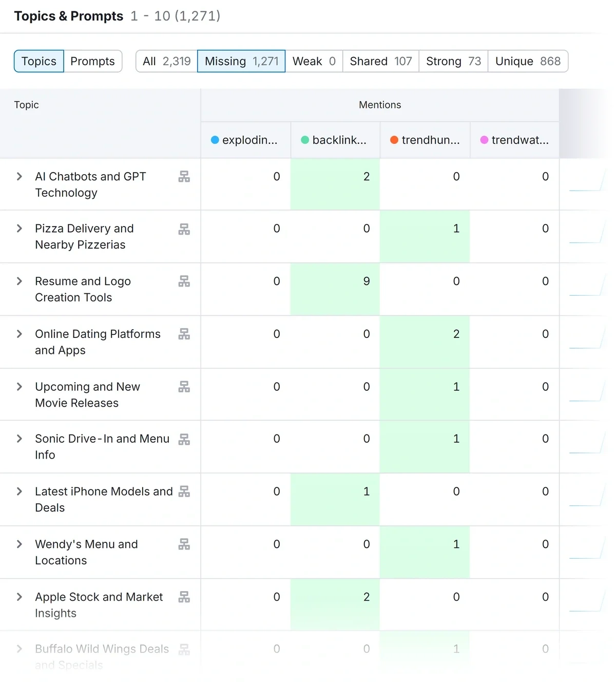Screen dimensions: 616x682
Task: Select the hierarchy icon next to Online Dating Platforms
Action: (x=184, y=334)
